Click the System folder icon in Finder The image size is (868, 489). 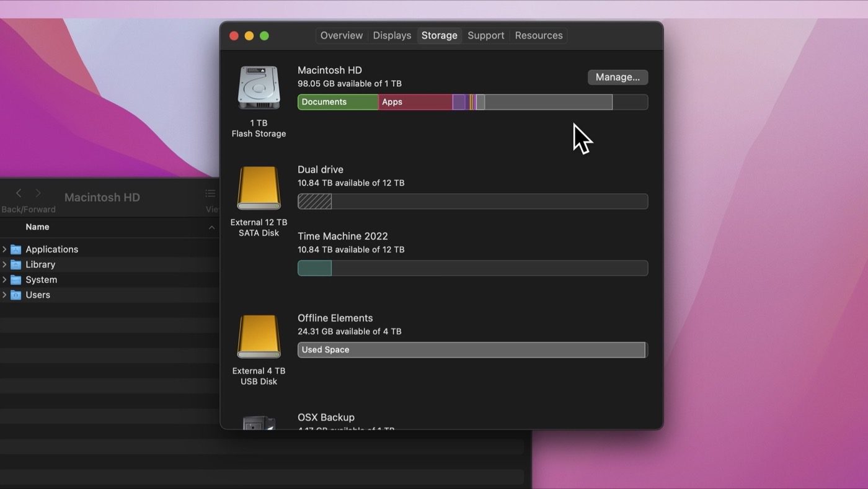click(16, 280)
